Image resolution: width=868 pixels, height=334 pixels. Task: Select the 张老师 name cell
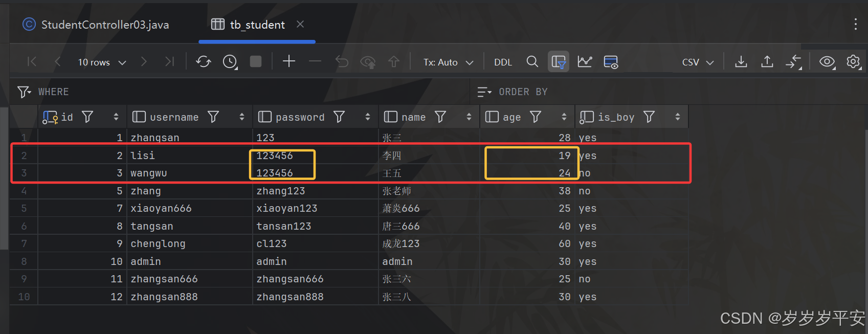tap(429, 191)
